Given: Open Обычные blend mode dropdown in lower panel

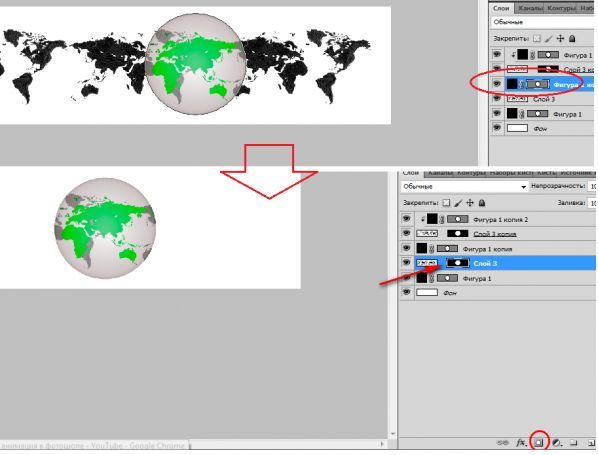Looking at the screenshot, I should [x=464, y=187].
